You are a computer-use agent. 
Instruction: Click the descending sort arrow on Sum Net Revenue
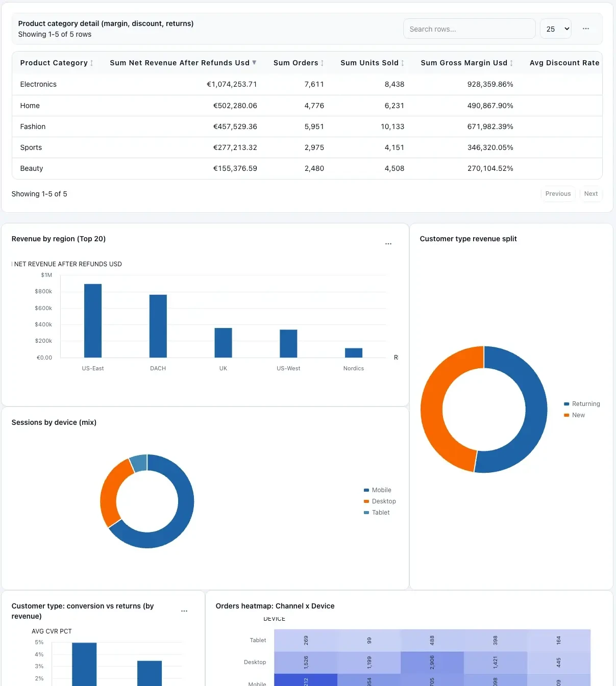(254, 63)
